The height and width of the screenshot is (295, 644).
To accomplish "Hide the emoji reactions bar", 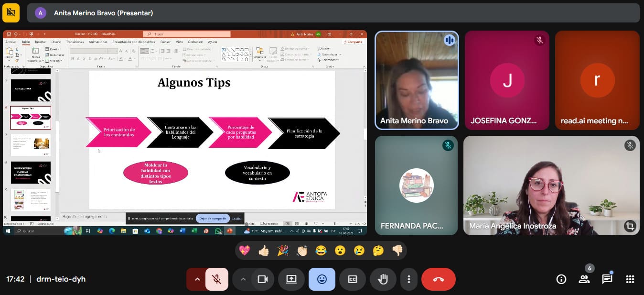I will point(322,279).
